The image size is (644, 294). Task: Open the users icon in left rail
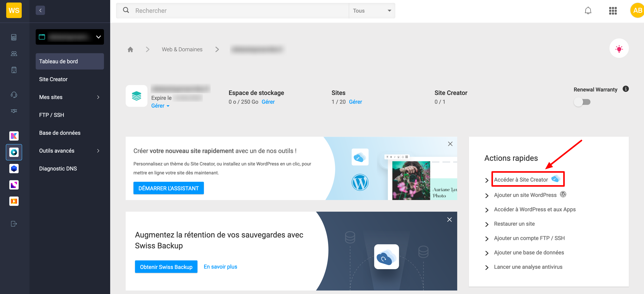click(x=14, y=54)
